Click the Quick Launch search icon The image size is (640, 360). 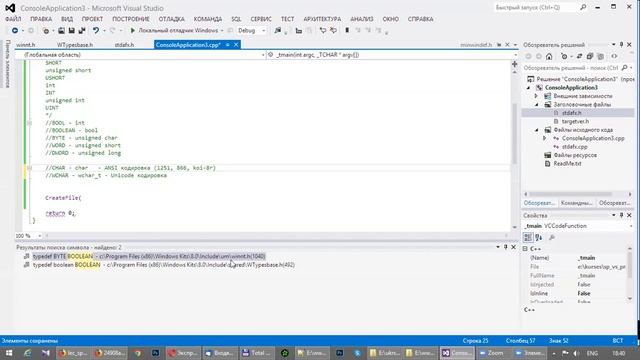pyautogui.click(x=583, y=7)
